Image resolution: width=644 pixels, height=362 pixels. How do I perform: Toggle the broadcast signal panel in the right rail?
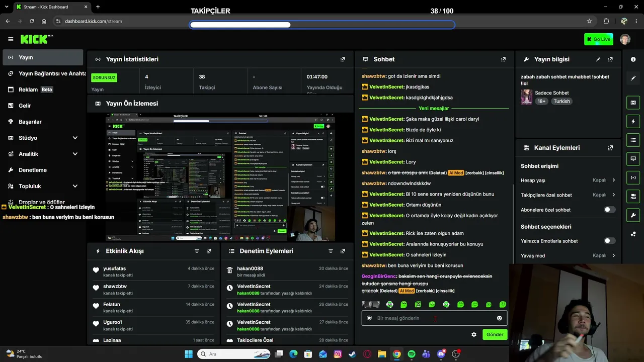[633, 177]
